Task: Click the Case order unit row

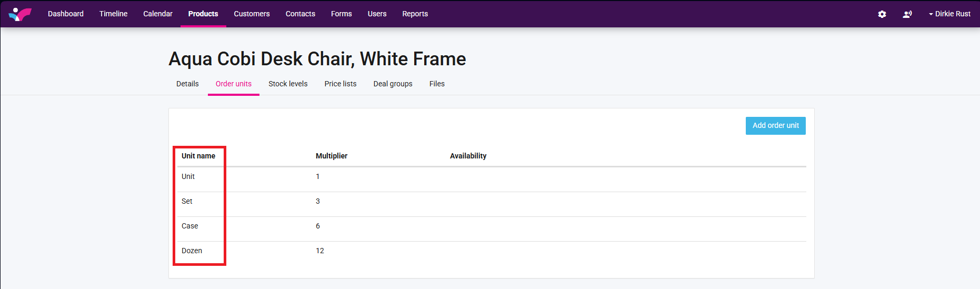Action: 190,226
